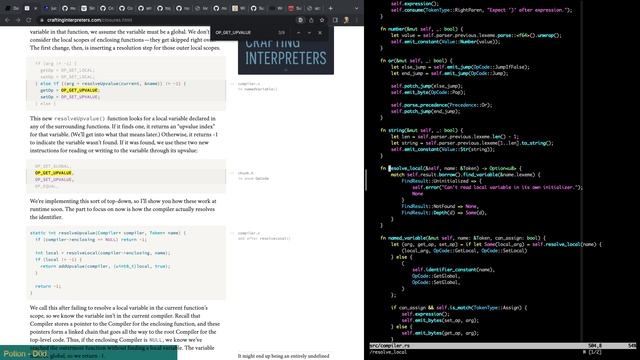640x360 pixels.
Task: Click the 'FindResult::NotFound => None' line
Action: [440, 206]
